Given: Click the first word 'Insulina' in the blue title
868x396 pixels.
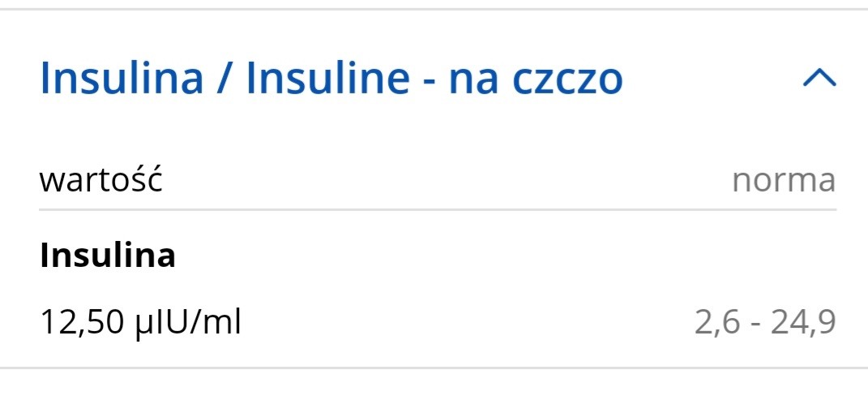Looking at the screenshot, I should [122, 79].
